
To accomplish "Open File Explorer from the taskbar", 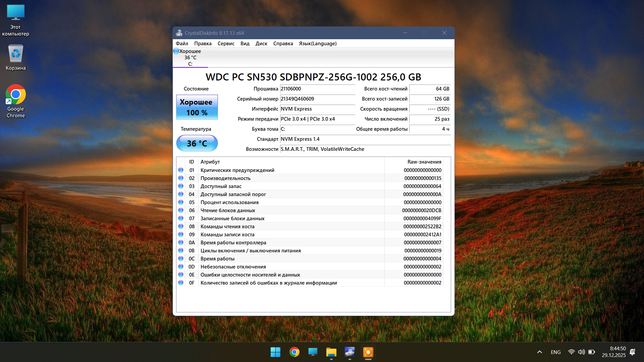I will tap(331, 352).
